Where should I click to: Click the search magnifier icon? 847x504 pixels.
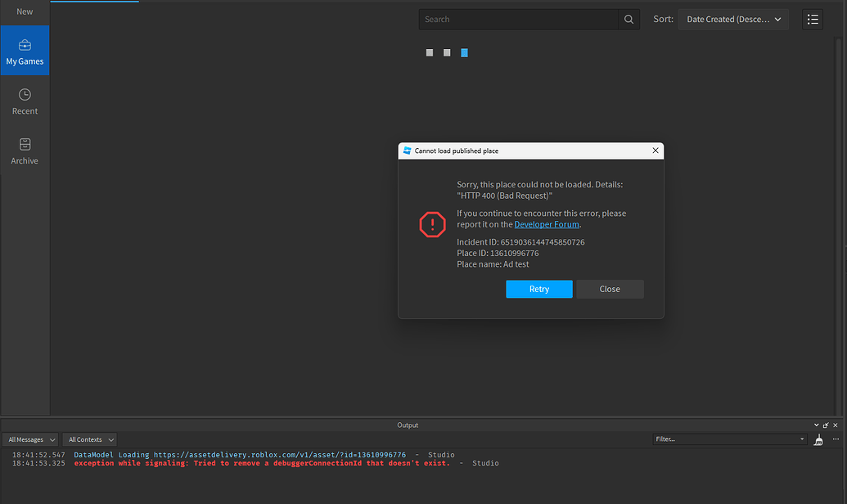[628, 20]
